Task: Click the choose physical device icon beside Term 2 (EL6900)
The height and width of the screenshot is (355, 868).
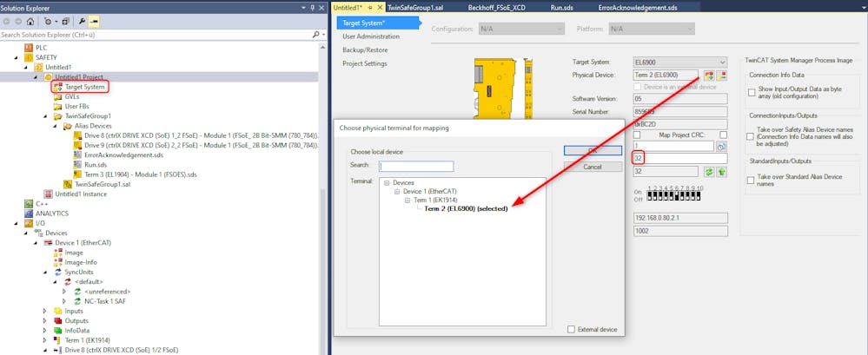Action: point(709,76)
